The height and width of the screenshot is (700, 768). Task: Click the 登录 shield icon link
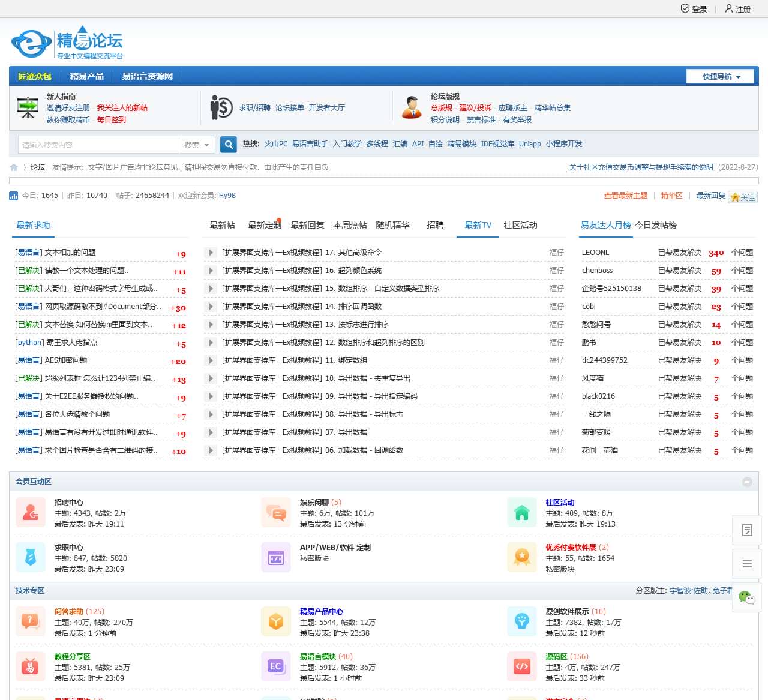coord(694,9)
